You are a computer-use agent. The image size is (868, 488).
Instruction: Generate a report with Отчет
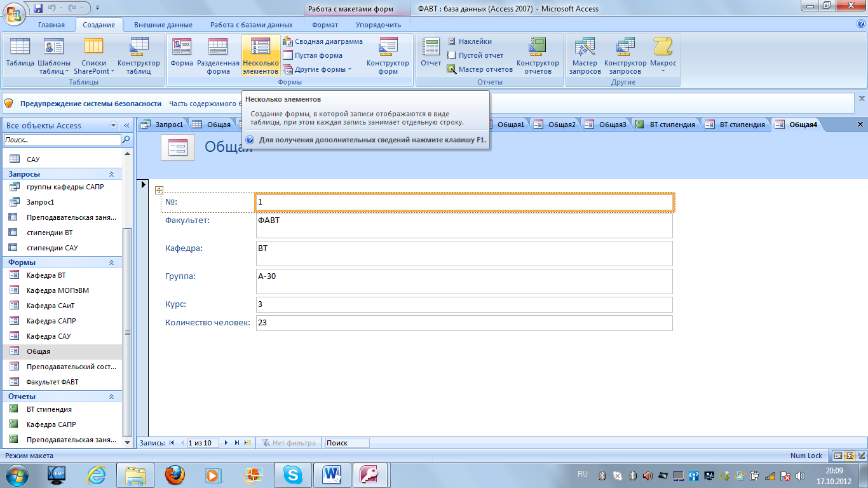click(431, 56)
